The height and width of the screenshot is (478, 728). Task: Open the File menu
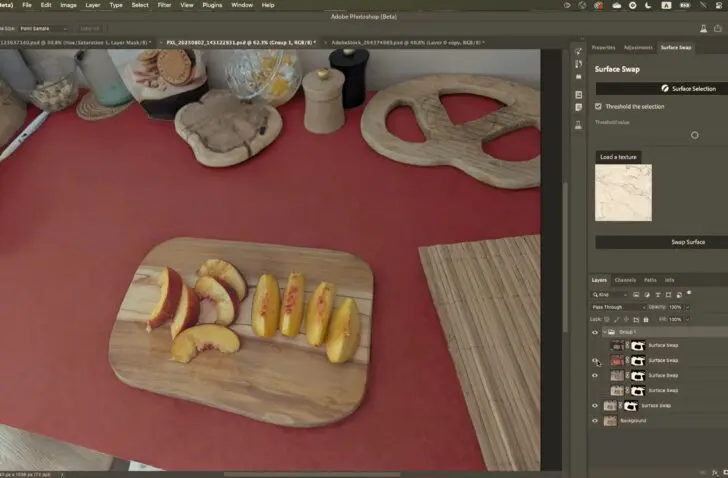[27, 5]
